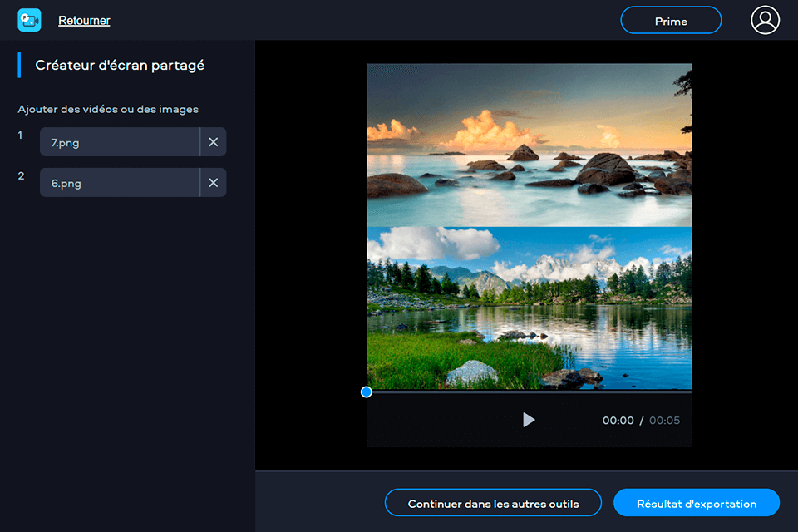Remove 7.png with its X icon
This screenshot has width=798, height=532.
213,142
